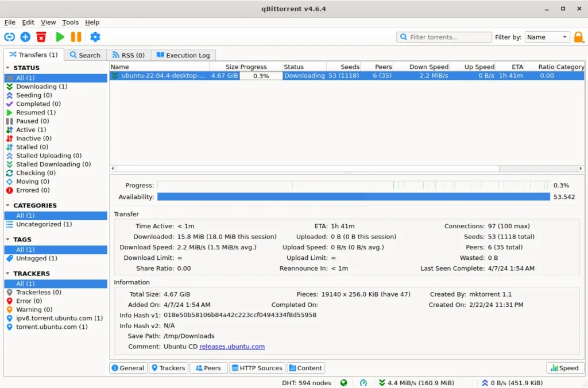Click the Speed button in the bottom corner

564,368
